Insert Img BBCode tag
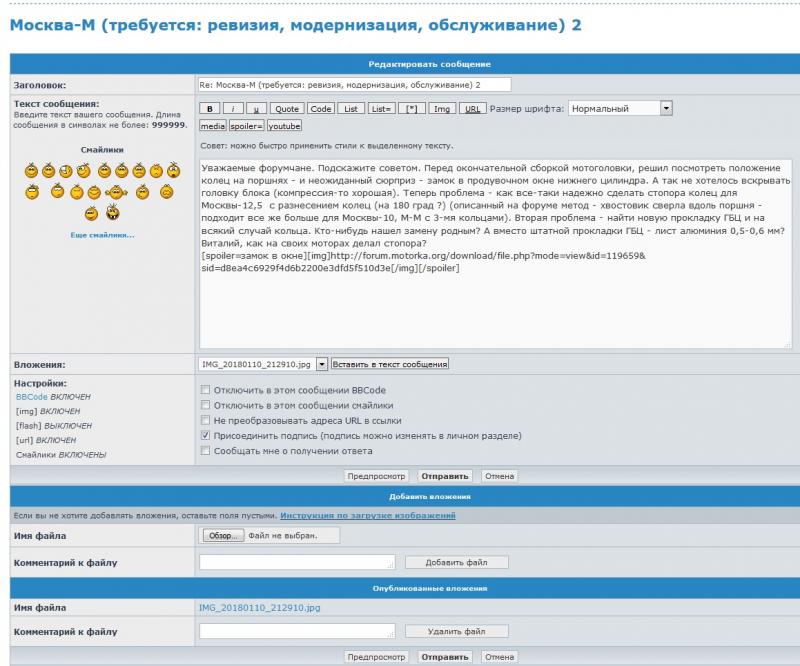This screenshot has width=800, height=666. 443,108
